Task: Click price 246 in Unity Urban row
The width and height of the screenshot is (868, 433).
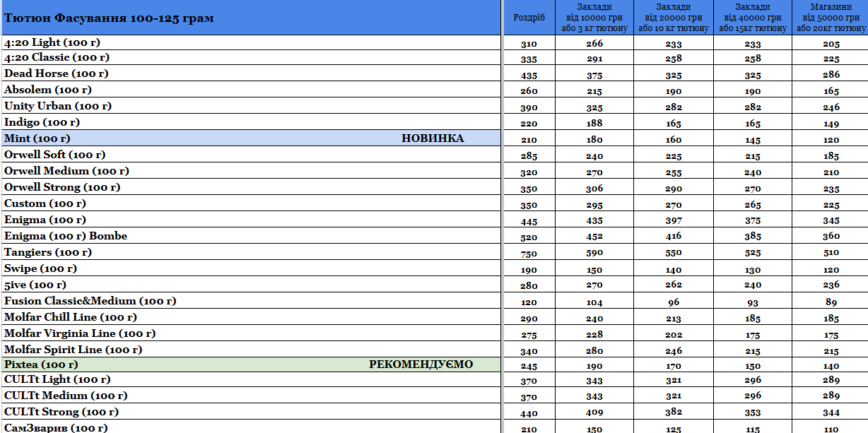Action: (x=831, y=107)
